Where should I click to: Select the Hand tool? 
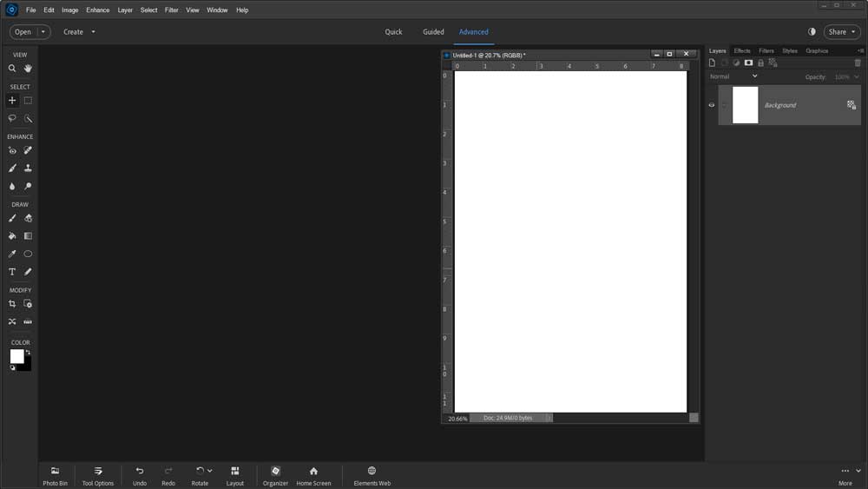(28, 69)
